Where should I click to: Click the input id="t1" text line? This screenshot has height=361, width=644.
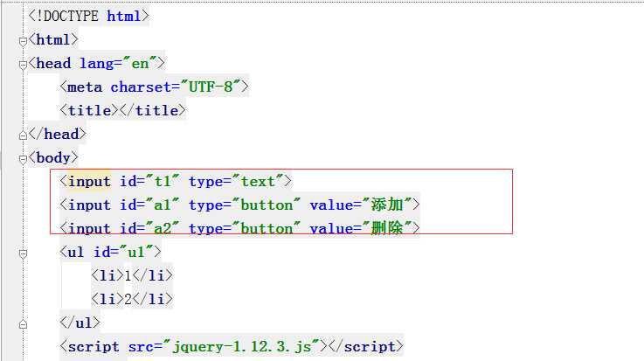click(x=176, y=181)
